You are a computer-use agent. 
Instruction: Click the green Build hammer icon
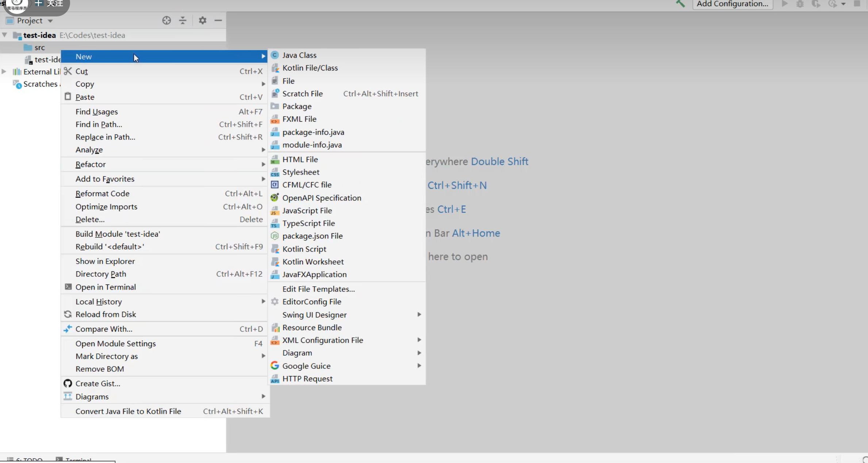[680, 4]
